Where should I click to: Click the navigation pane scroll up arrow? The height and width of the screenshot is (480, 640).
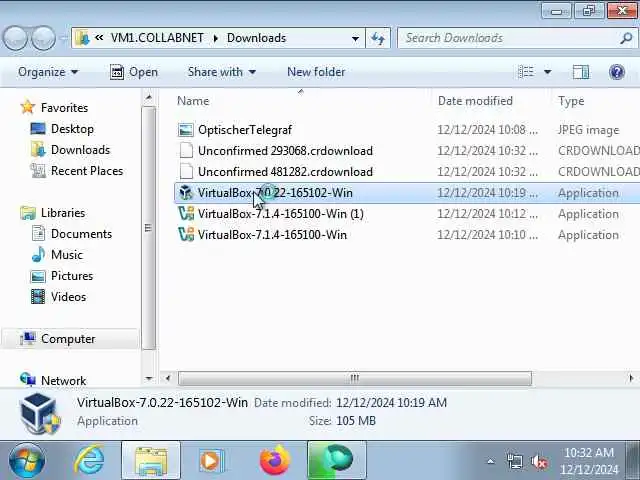click(x=149, y=97)
